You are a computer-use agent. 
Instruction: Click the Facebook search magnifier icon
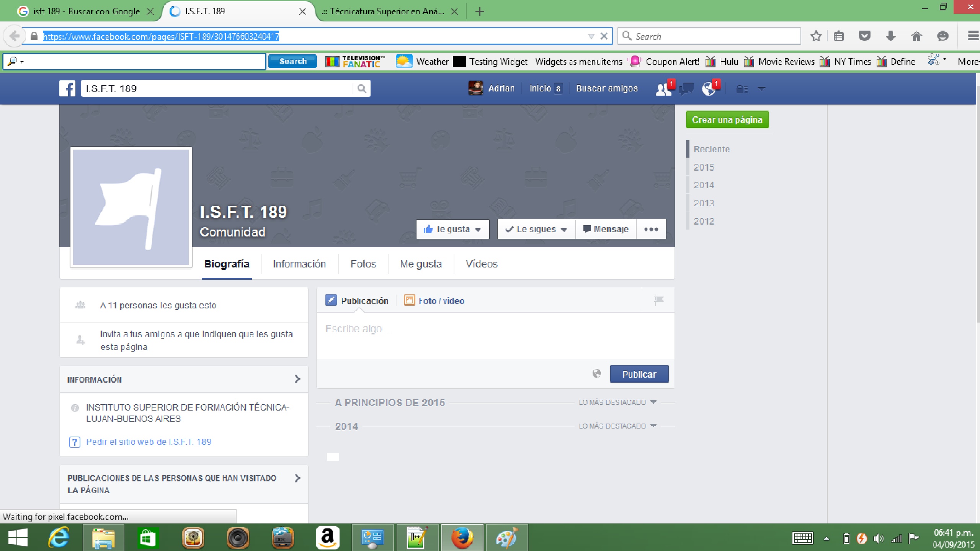[x=361, y=88]
